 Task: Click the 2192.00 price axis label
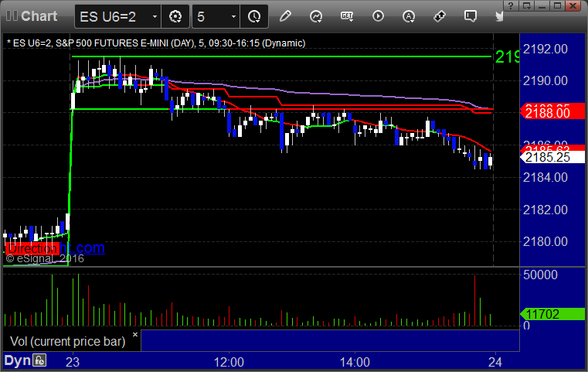coord(546,49)
